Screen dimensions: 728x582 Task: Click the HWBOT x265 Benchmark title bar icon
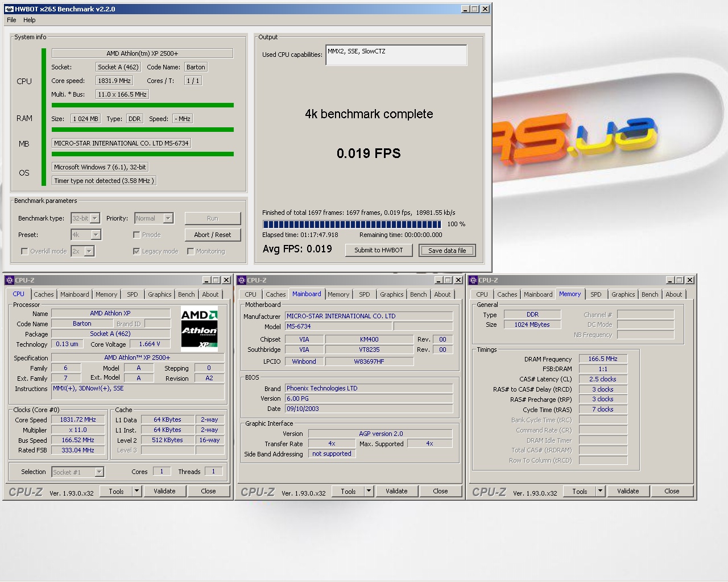coord(9,9)
